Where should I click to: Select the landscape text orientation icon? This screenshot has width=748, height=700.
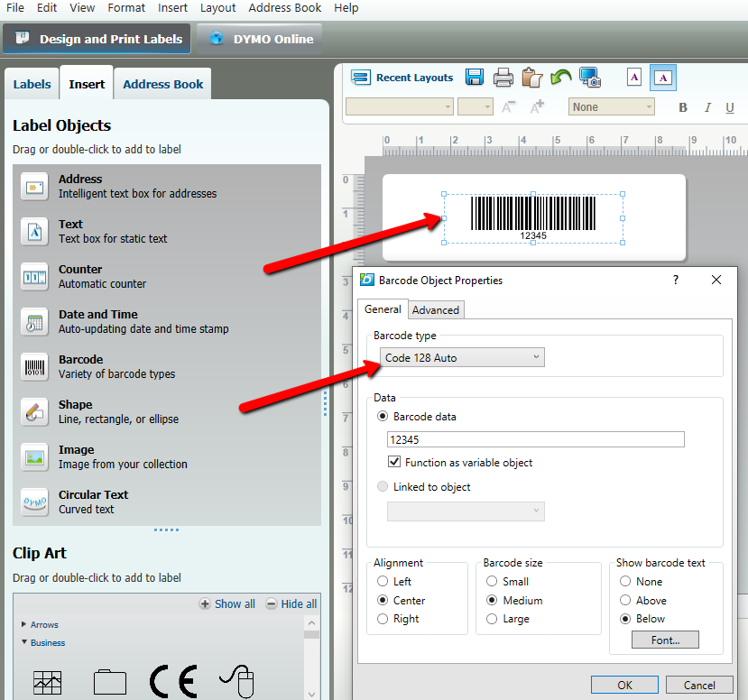point(663,78)
